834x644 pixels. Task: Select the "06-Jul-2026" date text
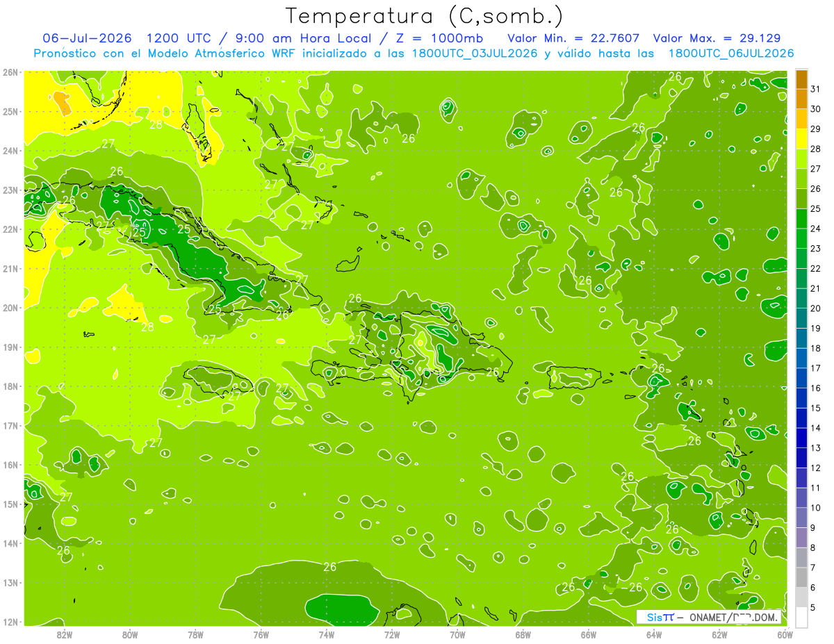coord(88,38)
